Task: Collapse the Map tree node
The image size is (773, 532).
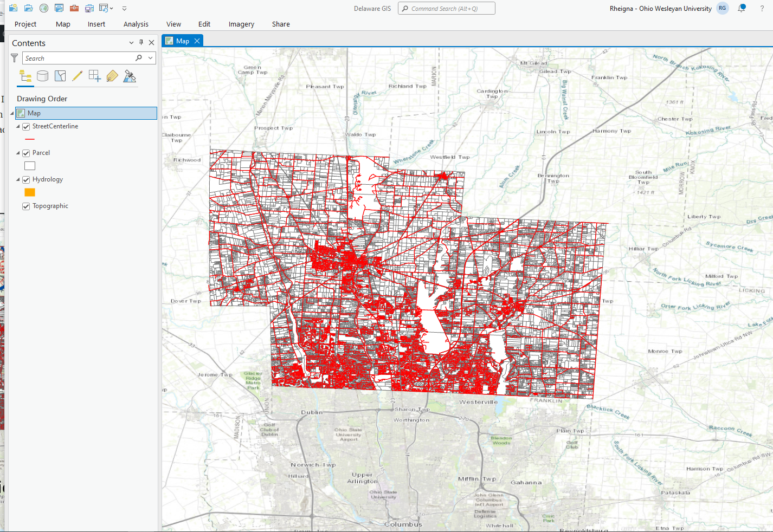Action: coord(11,113)
